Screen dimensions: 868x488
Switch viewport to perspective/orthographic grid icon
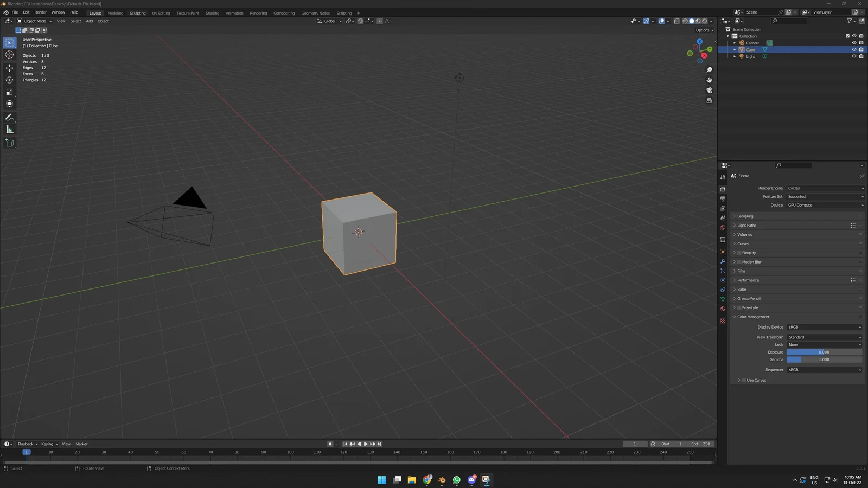[709, 101]
